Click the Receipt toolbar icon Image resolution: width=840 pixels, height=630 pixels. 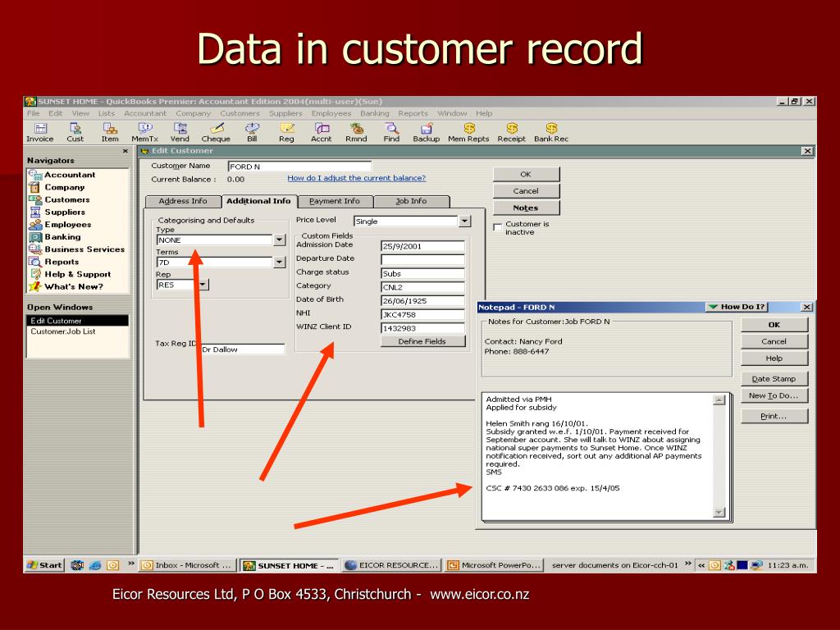pyautogui.click(x=512, y=132)
